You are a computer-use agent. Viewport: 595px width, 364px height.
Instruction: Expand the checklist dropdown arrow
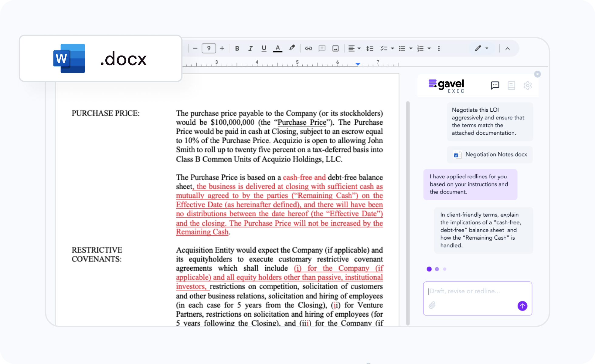click(x=393, y=48)
